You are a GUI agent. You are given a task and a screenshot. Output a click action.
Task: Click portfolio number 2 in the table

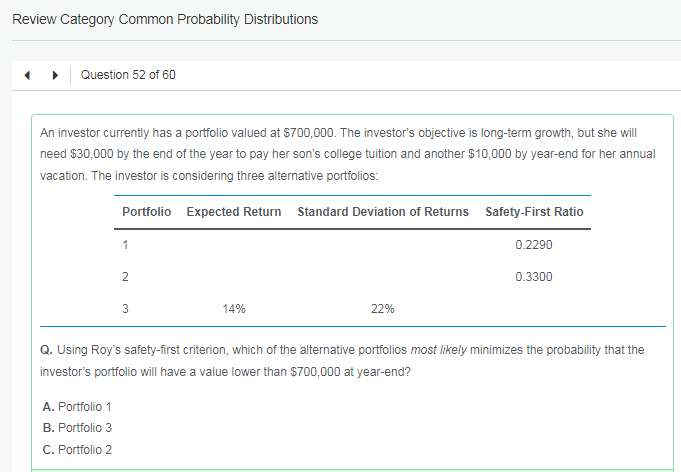coord(125,277)
